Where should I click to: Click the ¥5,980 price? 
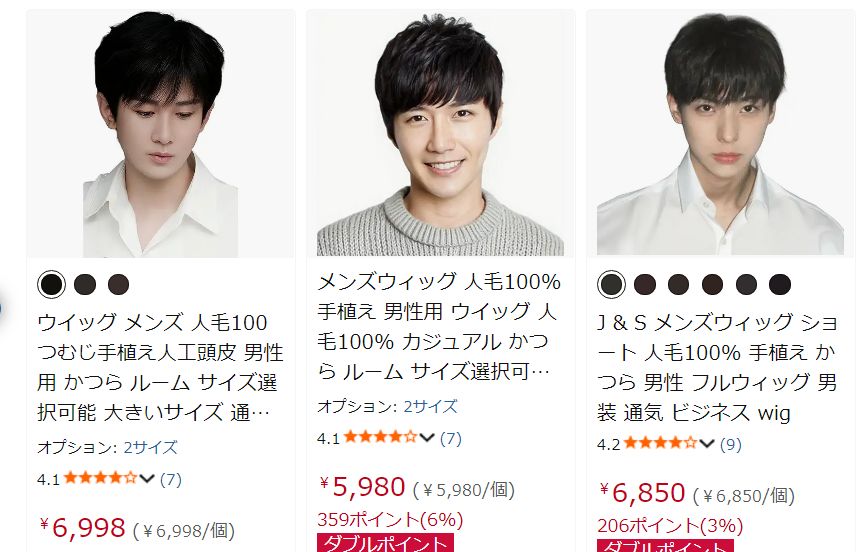363,487
